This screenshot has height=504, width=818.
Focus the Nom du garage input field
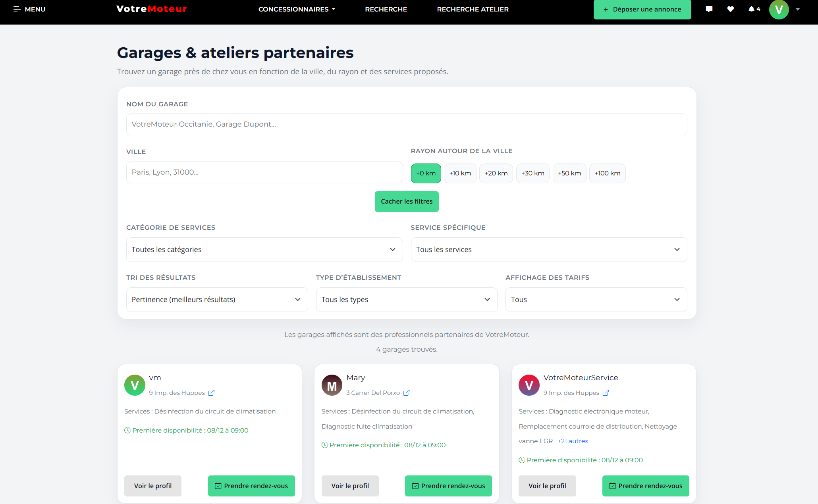(x=407, y=124)
